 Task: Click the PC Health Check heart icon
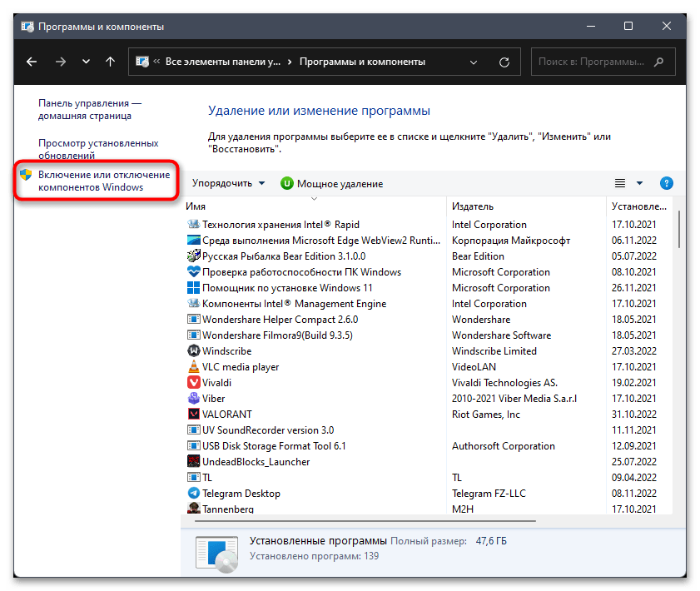(193, 272)
